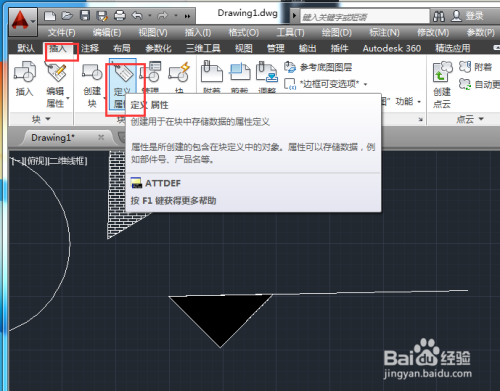Click the 调整 adjust reference icon
500x391 pixels.
(x=267, y=71)
